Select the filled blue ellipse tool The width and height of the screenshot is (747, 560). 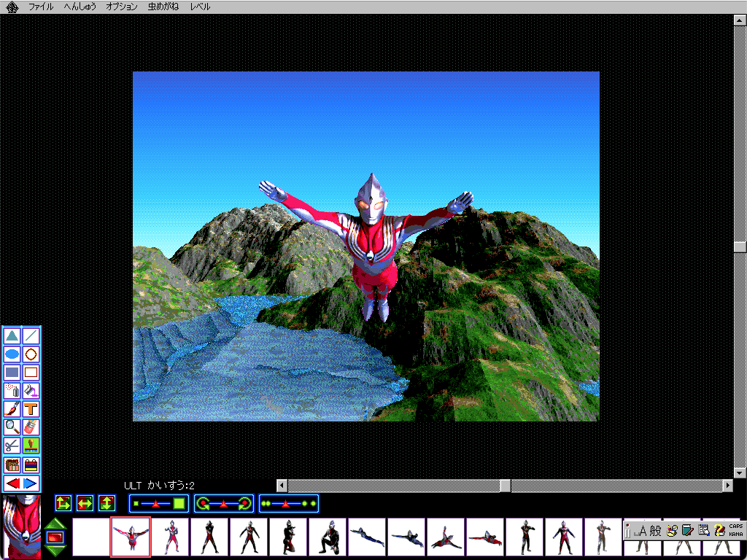(12, 354)
